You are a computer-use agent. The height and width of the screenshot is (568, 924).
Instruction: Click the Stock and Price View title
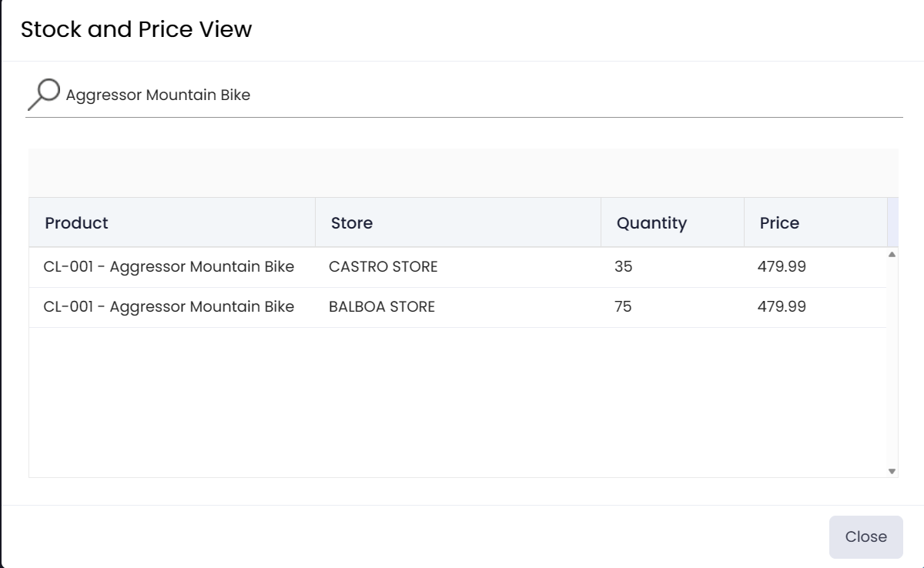pos(136,30)
